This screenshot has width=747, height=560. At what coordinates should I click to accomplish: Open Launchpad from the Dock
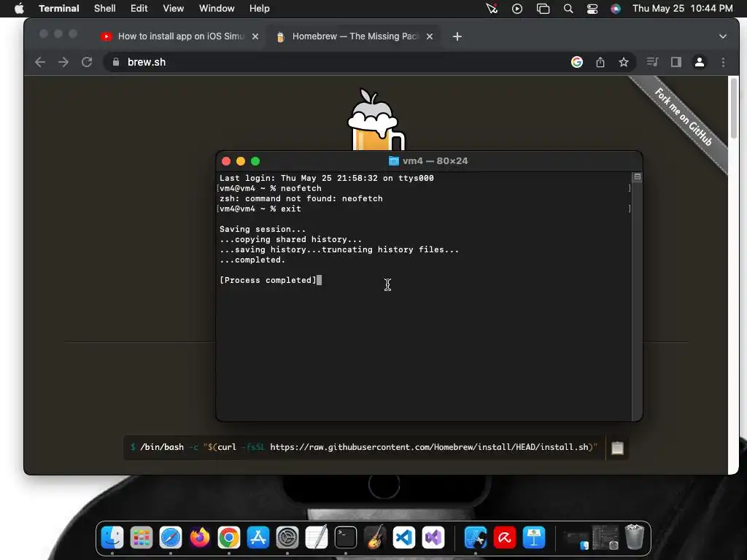142,538
